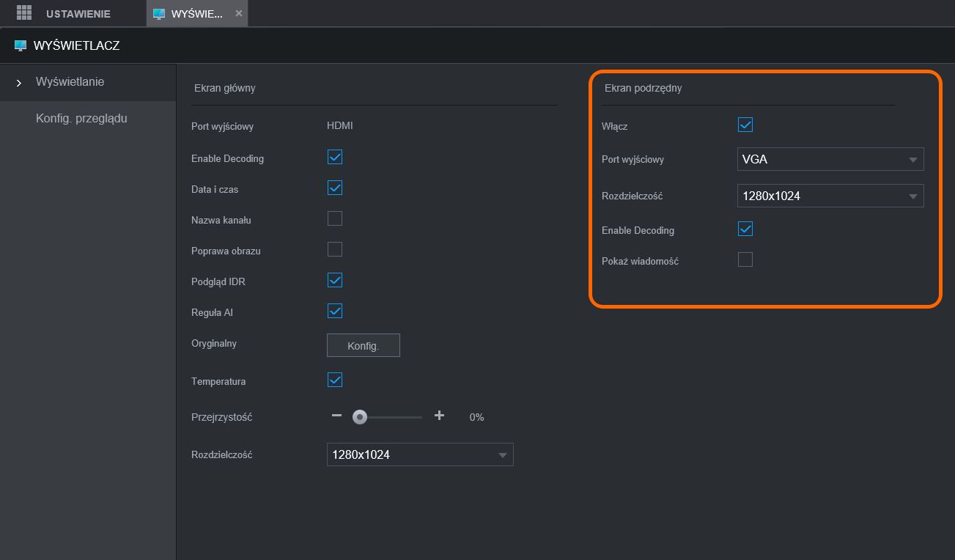Switch to the USTAWIENIE tab
The image size is (955, 560).
click(x=78, y=14)
